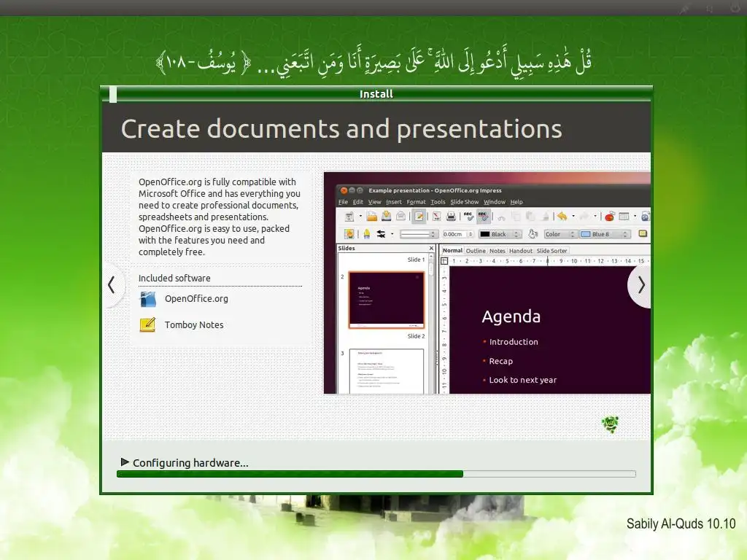The height and width of the screenshot is (560, 747).
Task: Go to the next installer slide
Action: click(x=640, y=285)
